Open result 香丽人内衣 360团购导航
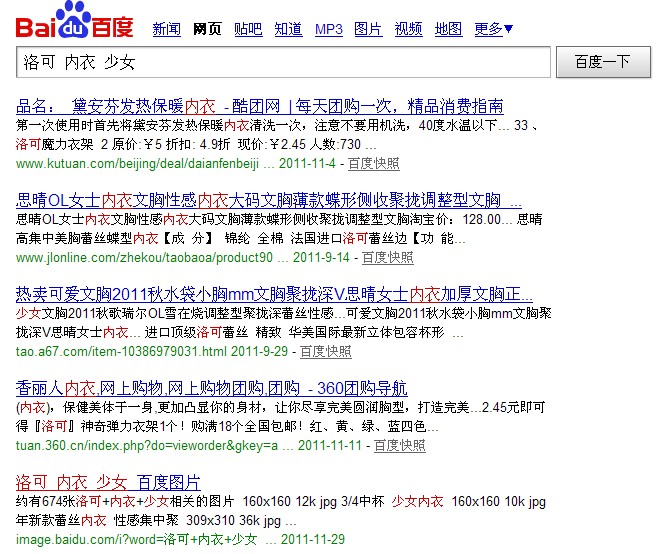Image resolution: width=659 pixels, height=554 pixels. coord(211,388)
